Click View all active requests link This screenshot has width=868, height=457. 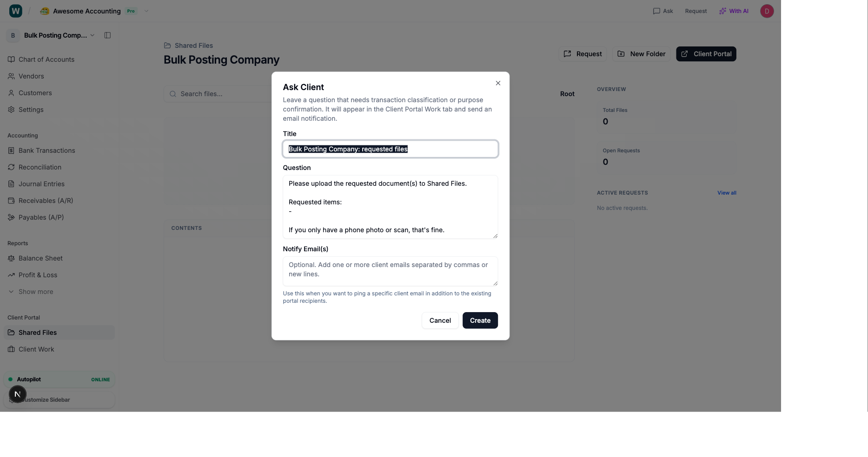(x=727, y=193)
